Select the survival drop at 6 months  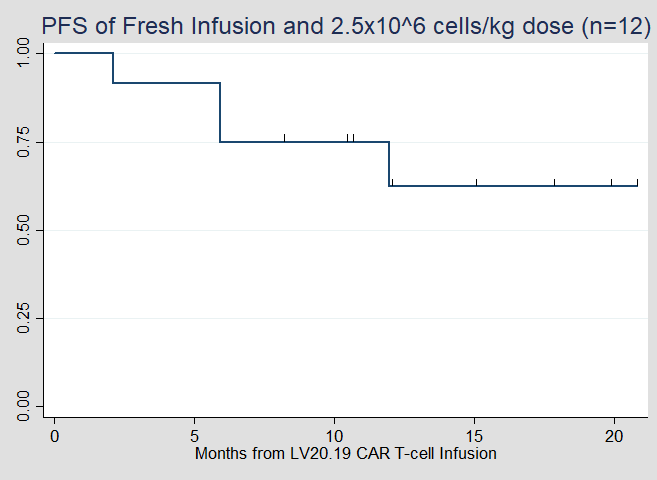pos(220,112)
